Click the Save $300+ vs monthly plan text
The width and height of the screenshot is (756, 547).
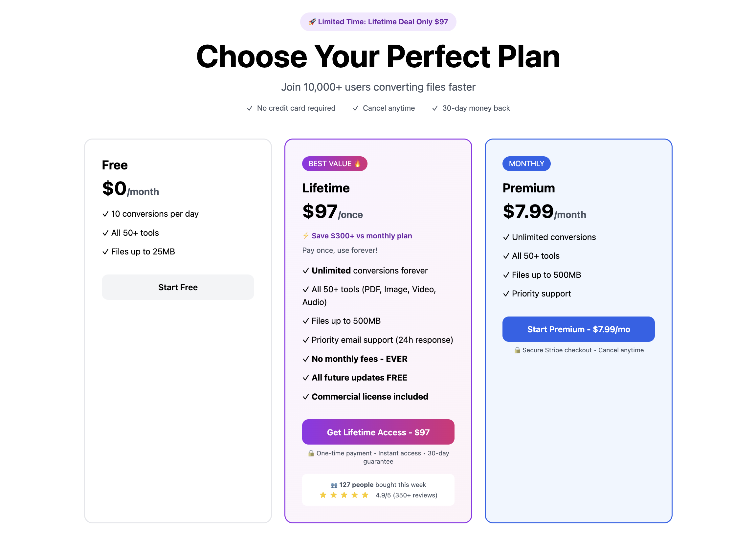[x=362, y=236]
